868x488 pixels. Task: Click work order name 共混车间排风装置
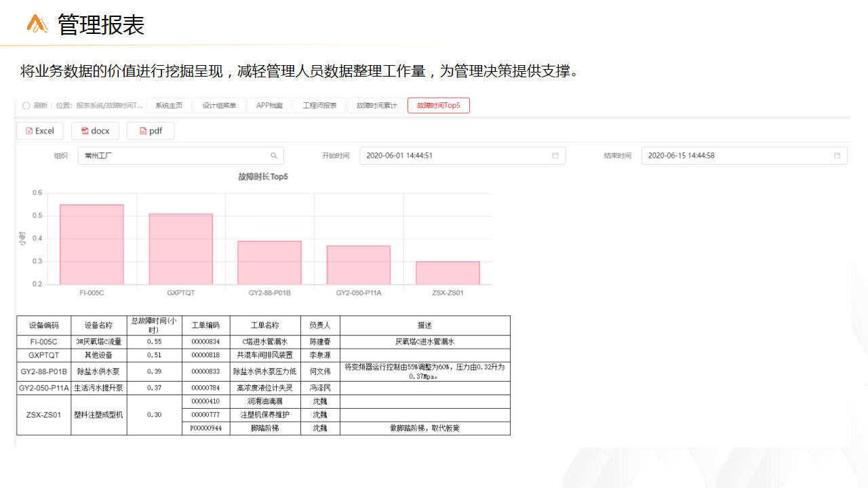[265, 355]
